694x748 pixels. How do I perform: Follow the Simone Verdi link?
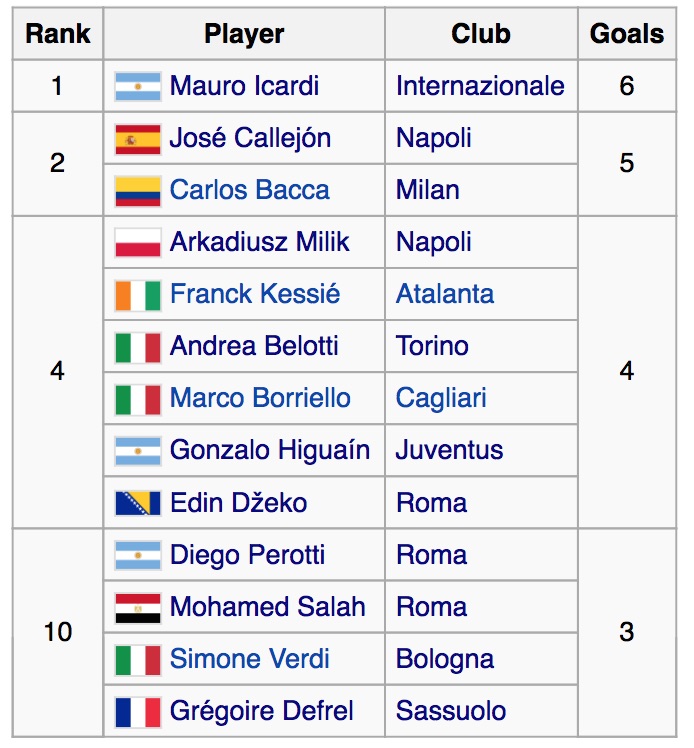pos(249,659)
